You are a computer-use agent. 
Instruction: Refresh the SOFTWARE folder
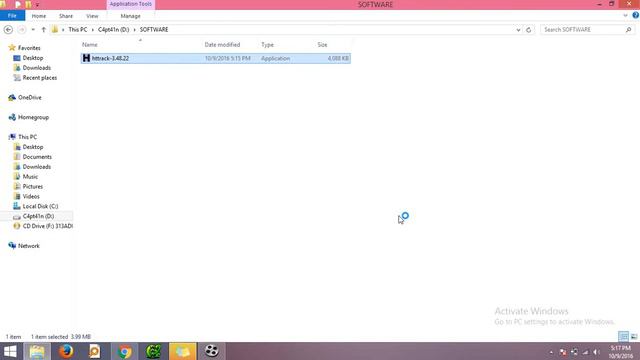pyautogui.click(x=529, y=30)
